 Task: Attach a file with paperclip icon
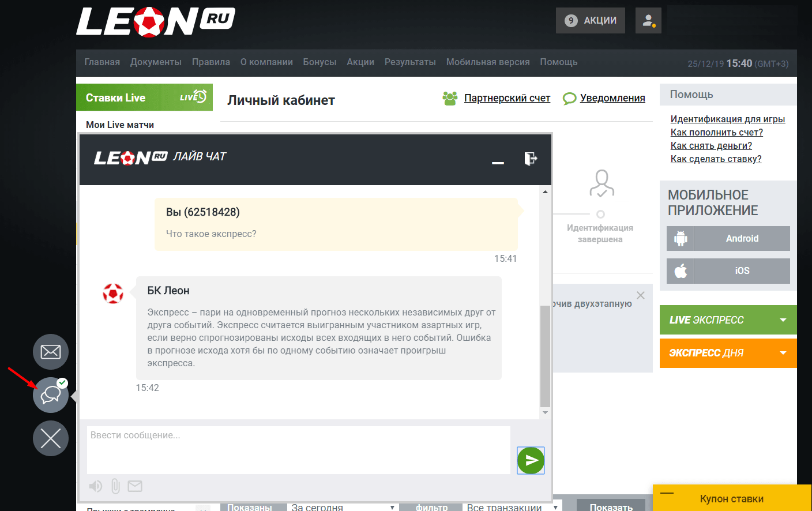pyautogui.click(x=115, y=486)
